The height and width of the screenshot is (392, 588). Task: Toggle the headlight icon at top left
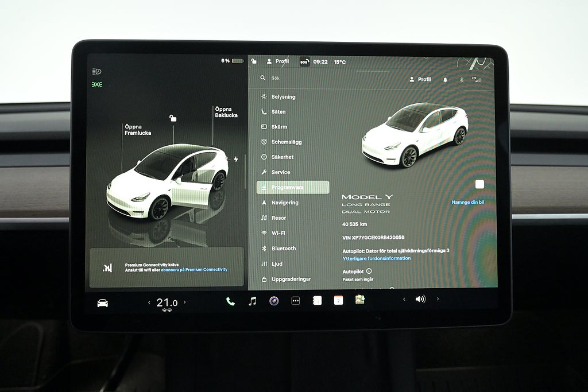(x=97, y=72)
